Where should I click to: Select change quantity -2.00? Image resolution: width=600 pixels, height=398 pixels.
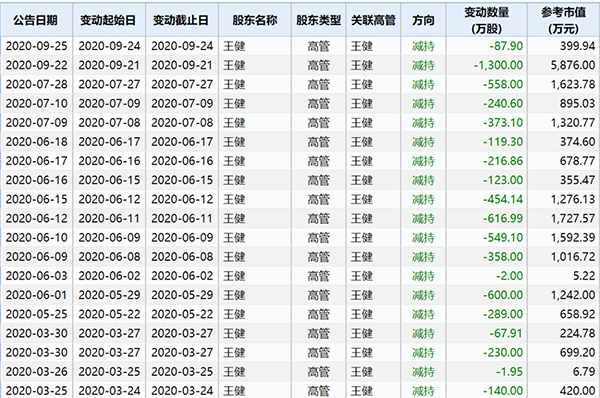coord(509,276)
